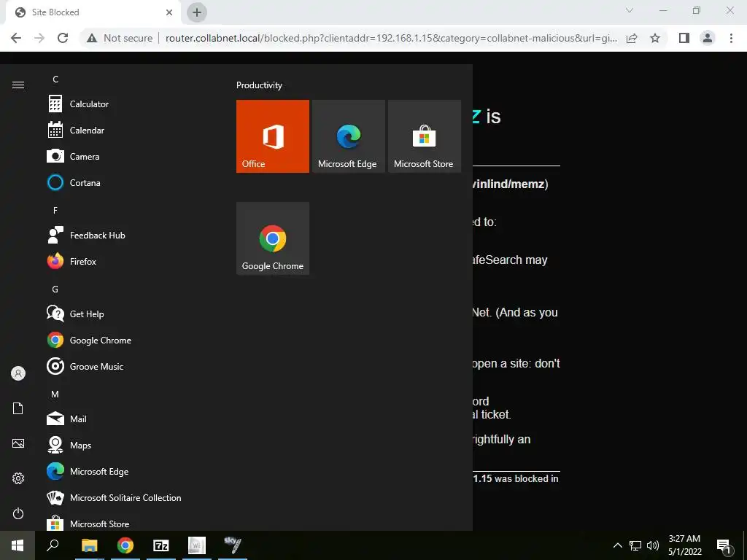Open Documents from the Start sidebar
The image size is (747, 560).
[18, 408]
